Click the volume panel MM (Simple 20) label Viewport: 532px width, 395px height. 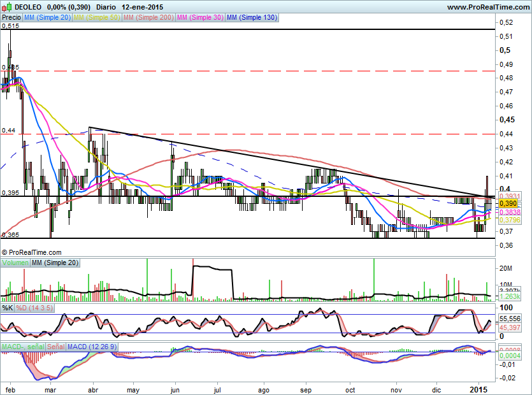[53, 262]
